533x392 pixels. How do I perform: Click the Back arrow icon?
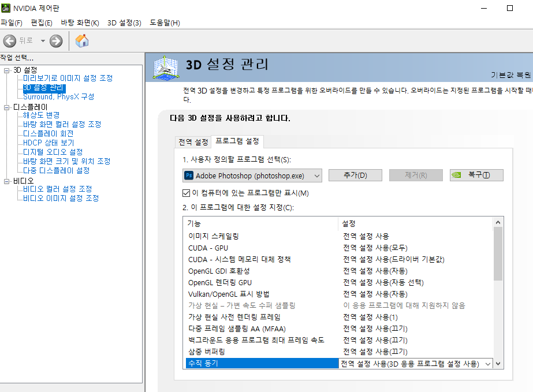[9, 41]
